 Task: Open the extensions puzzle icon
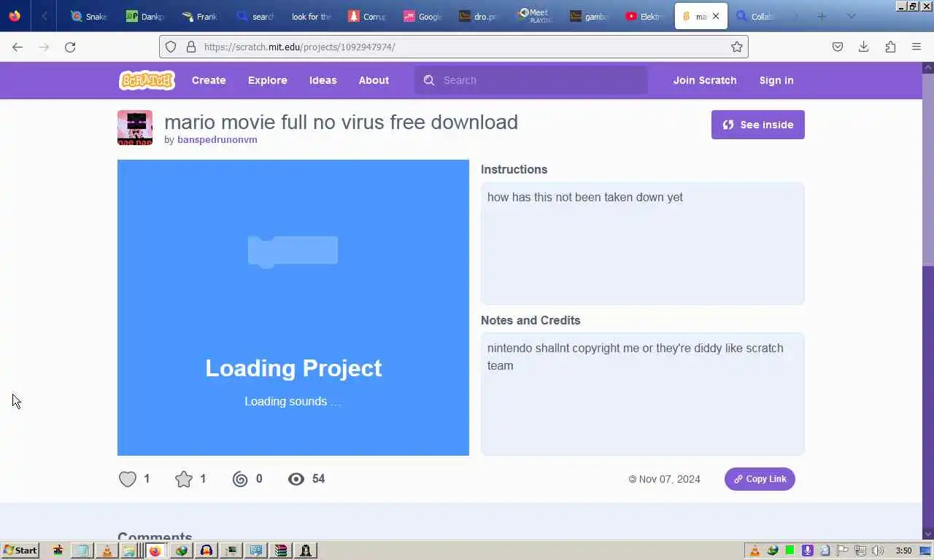(x=890, y=47)
